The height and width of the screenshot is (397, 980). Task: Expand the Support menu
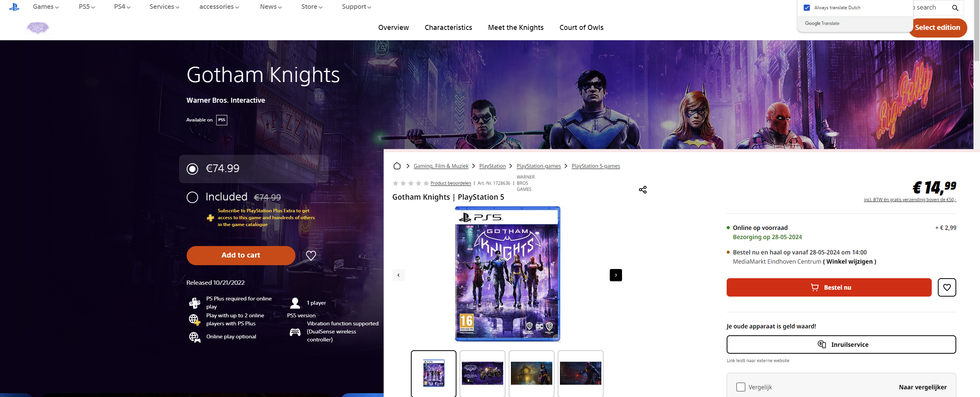(356, 7)
